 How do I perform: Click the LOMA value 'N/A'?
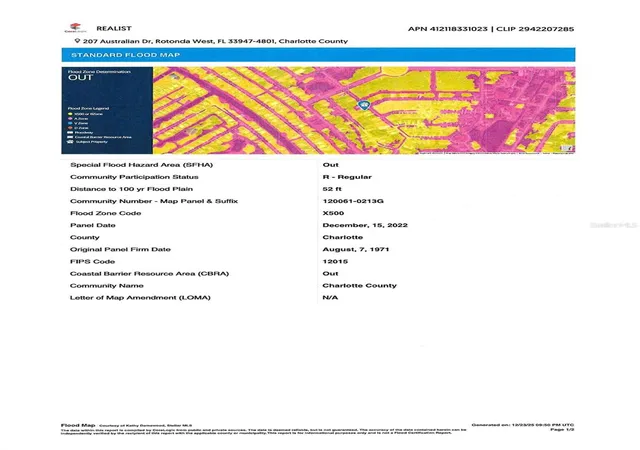click(x=330, y=298)
